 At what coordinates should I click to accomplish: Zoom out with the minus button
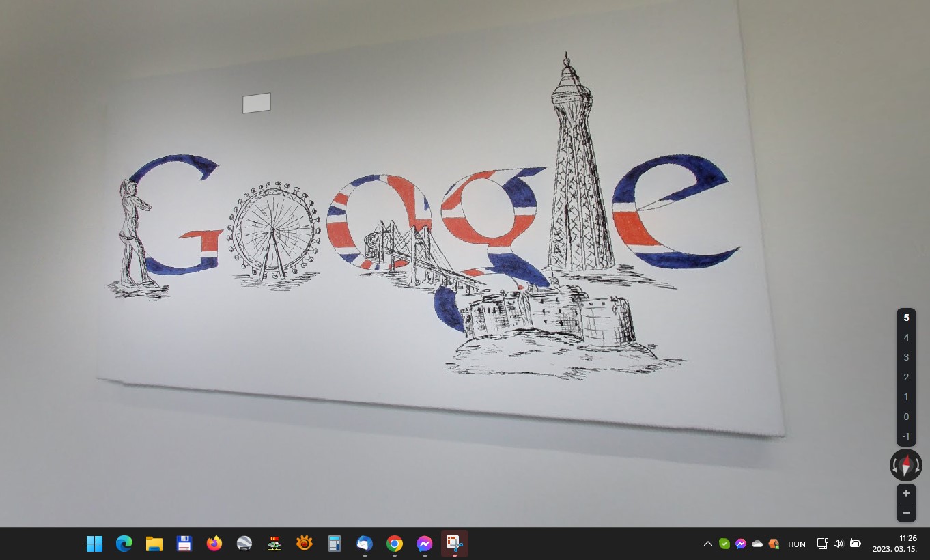point(906,512)
